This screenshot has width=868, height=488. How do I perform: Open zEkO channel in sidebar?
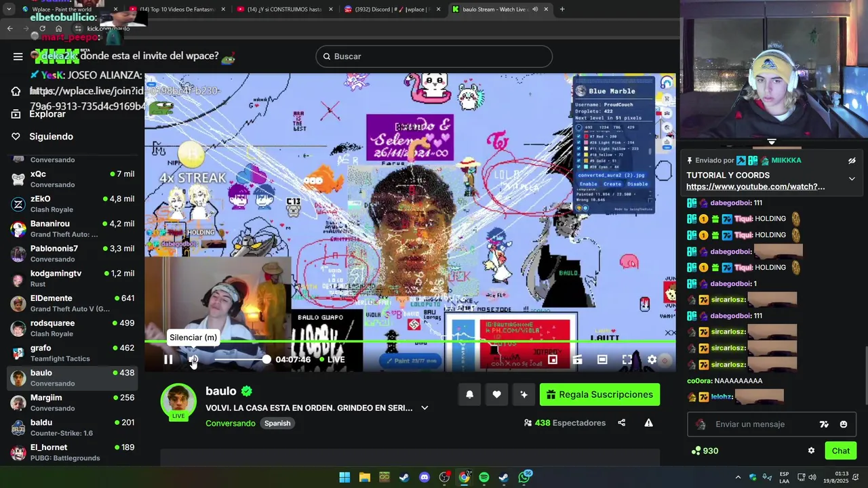tap(73, 204)
